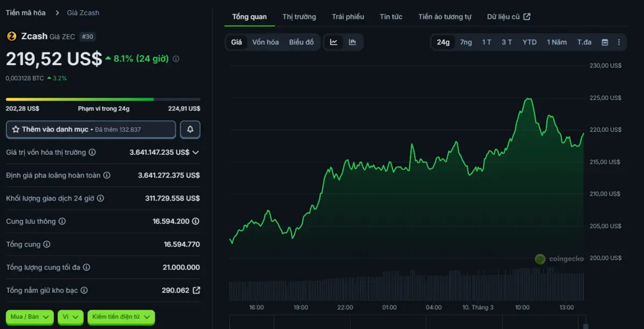The height and width of the screenshot is (329, 644).
Task: Open the Mua / Bán dropdown
Action: [30, 317]
